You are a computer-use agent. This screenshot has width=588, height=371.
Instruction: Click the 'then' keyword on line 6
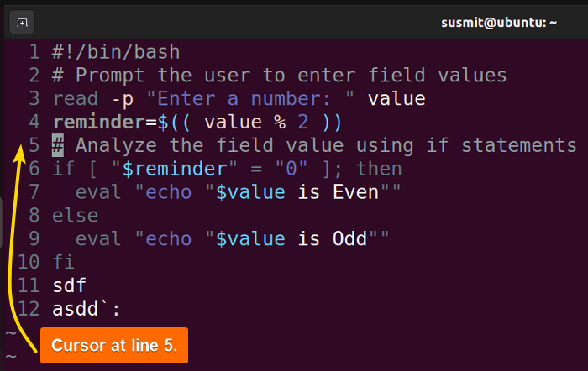click(379, 169)
